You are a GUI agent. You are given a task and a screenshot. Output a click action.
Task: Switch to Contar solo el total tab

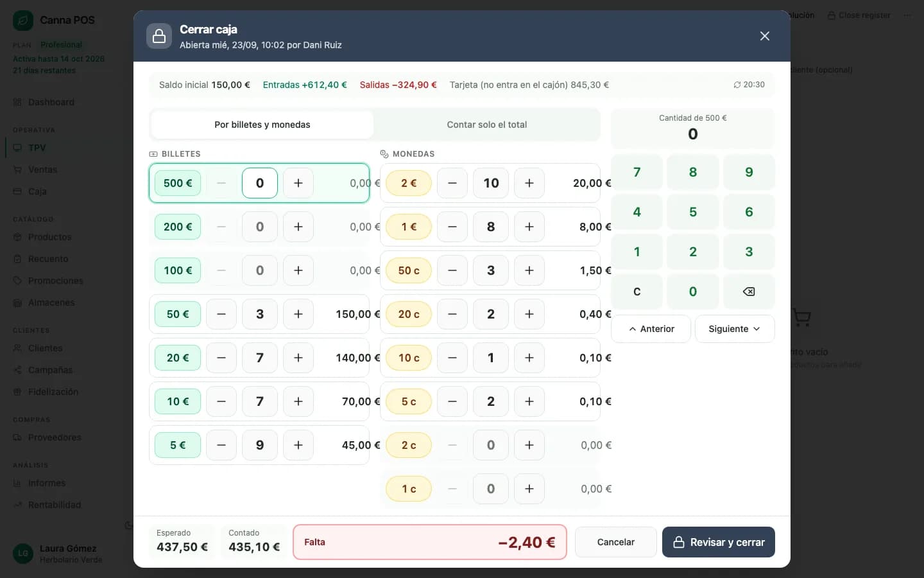click(x=487, y=125)
